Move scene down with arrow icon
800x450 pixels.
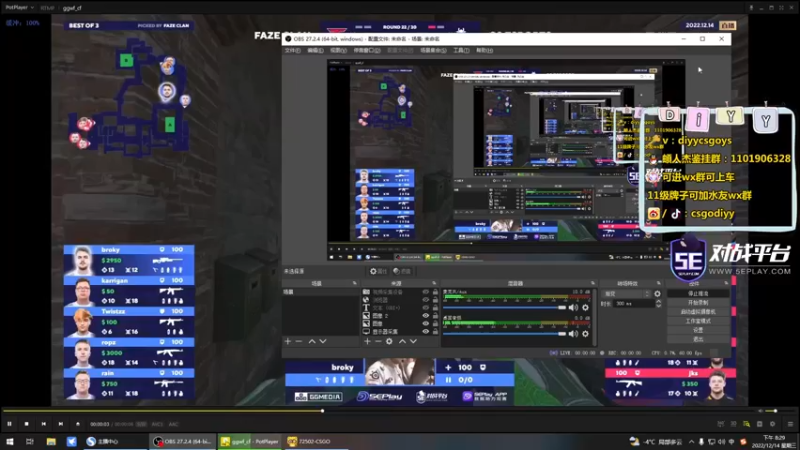[x=323, y=341]
